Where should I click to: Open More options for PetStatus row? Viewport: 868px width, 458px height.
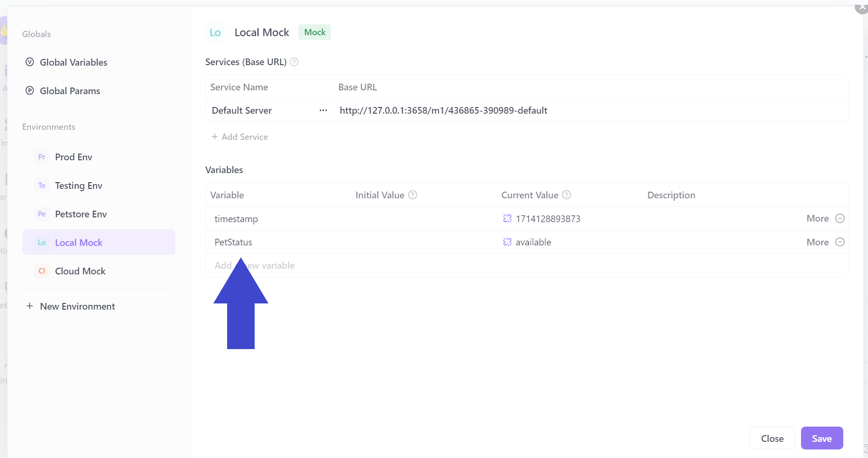click(x=818, y=242)
